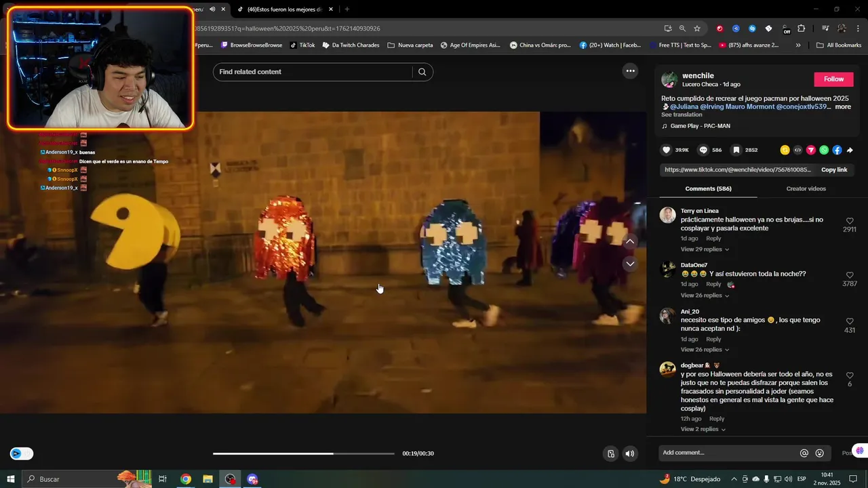Open the All Bookmarks folder
The width and height of the screenshot is (868, 488).
coord(839,45)
